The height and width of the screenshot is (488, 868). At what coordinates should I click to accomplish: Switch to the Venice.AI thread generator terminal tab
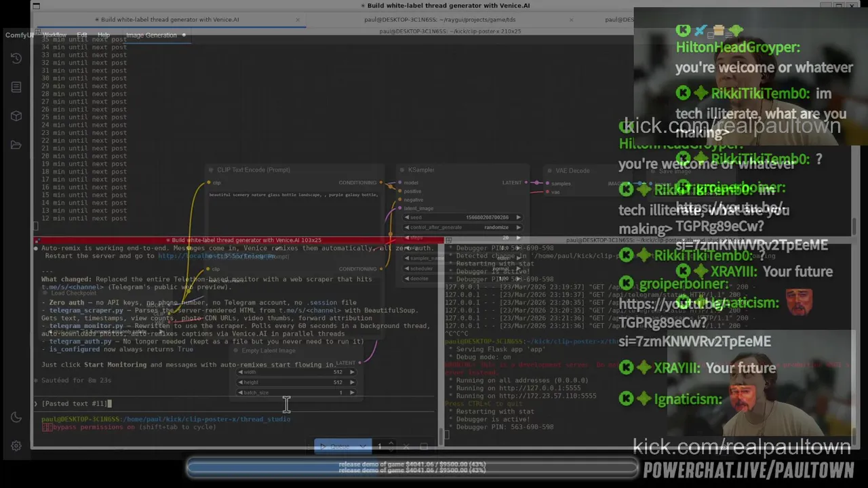click(166, 20)
